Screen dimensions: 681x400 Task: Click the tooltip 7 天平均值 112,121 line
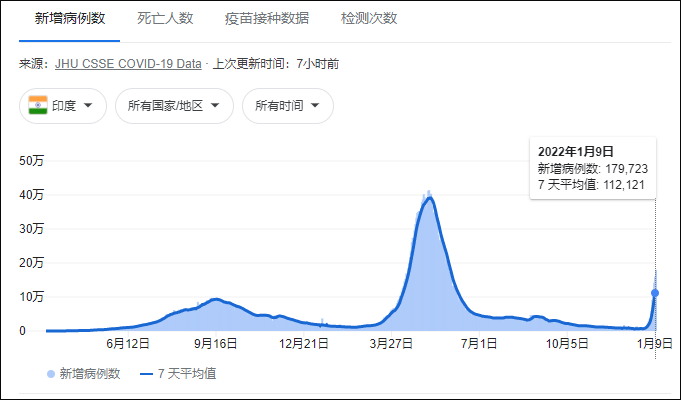(x=592, y=185)
